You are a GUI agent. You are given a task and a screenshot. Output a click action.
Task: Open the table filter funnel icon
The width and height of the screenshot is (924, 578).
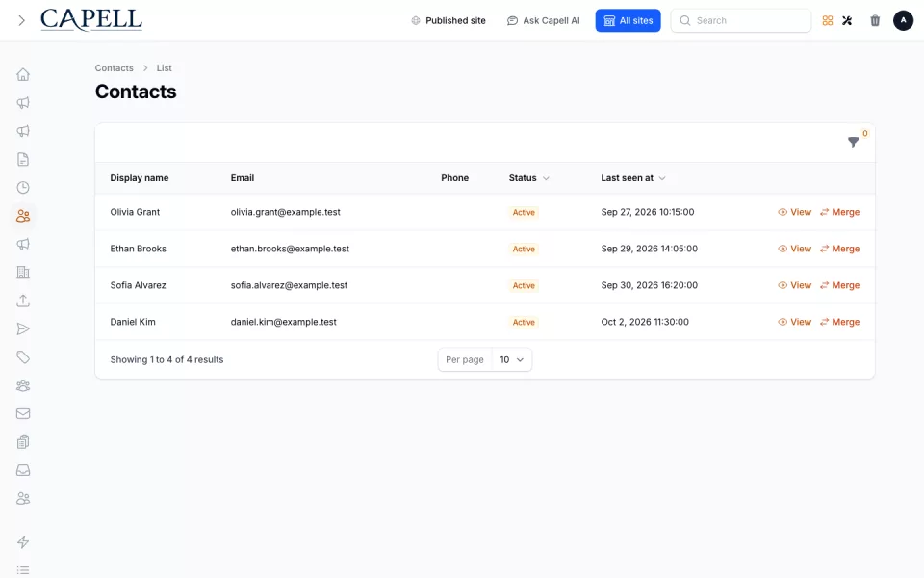click(853, 143)
